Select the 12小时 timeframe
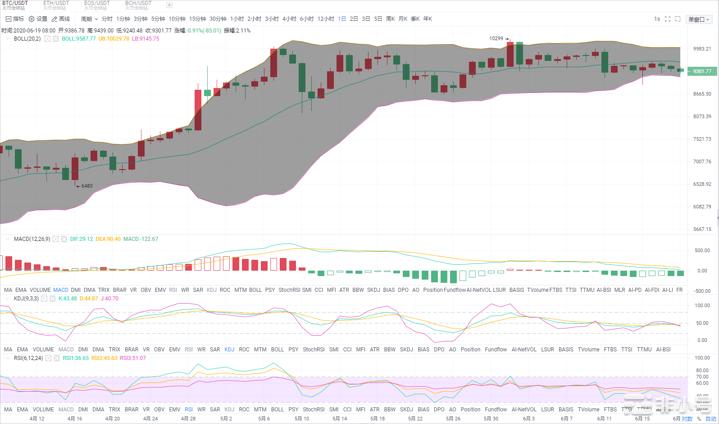The width and height of the screenshot is (719, 424). click(326, 19)
